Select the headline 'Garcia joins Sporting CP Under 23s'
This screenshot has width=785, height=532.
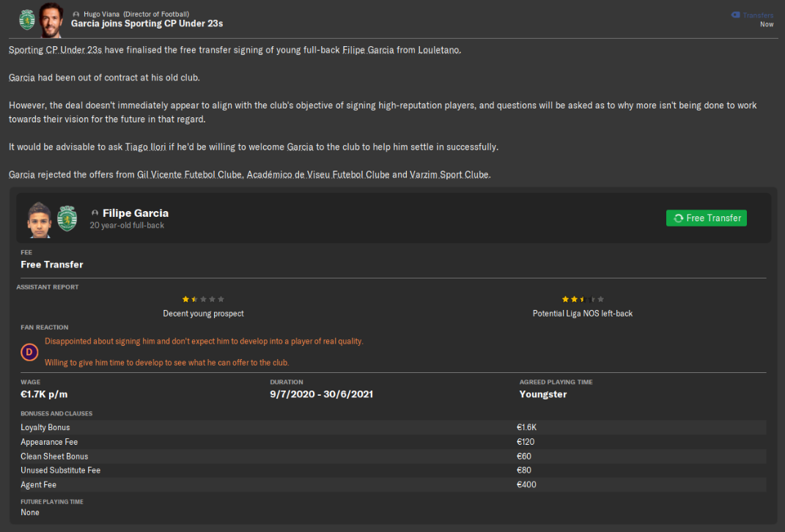(x=147, y=23)
